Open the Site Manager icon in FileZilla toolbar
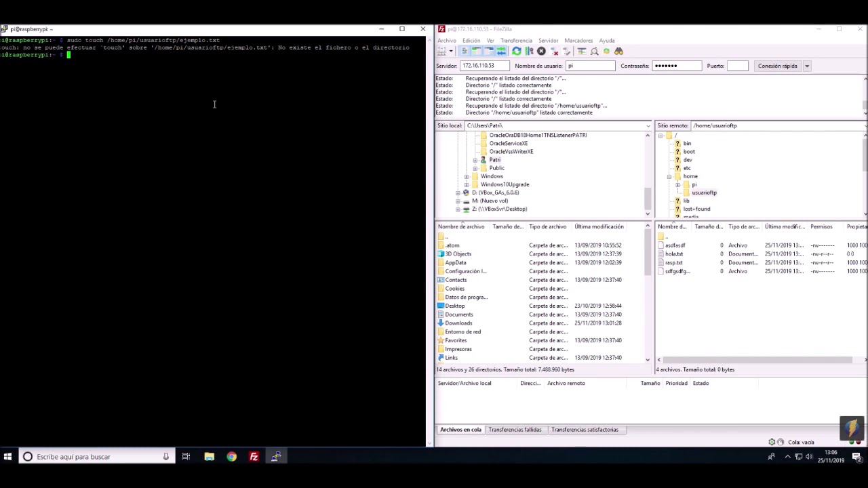868x488 pixels. 441,51
